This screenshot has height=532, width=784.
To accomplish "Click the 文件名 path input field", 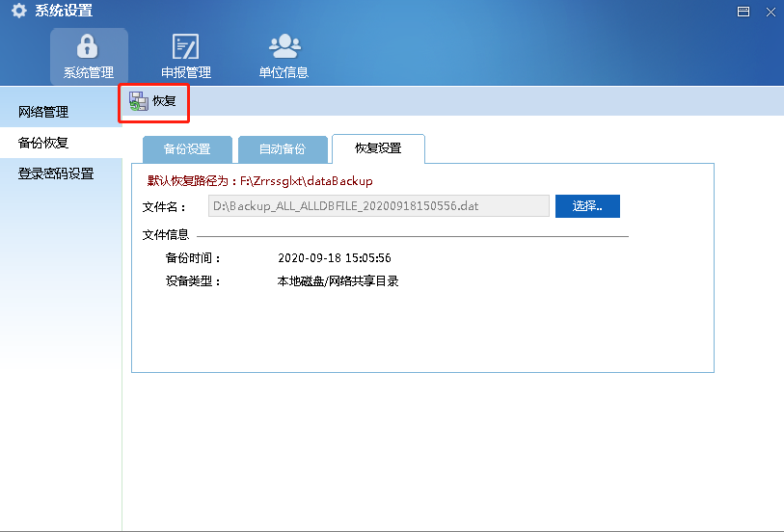I will [x=379, y=206].
